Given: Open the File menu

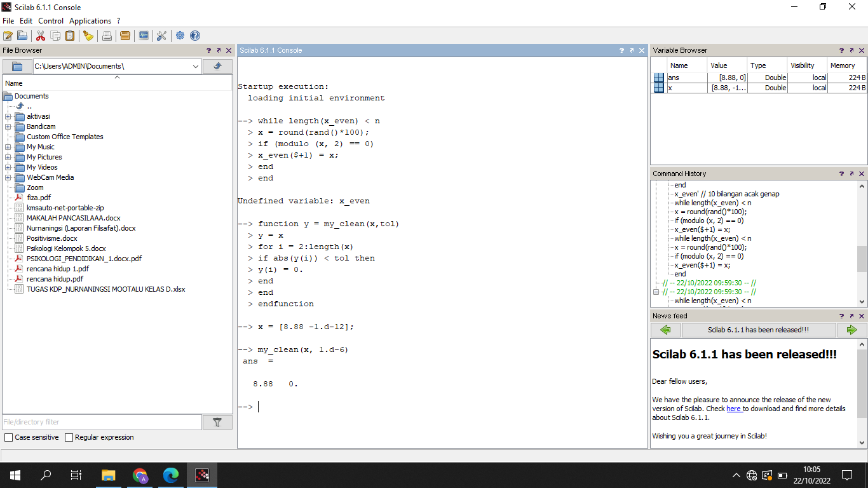Looking at the screenshot, I should click(8, 21).
